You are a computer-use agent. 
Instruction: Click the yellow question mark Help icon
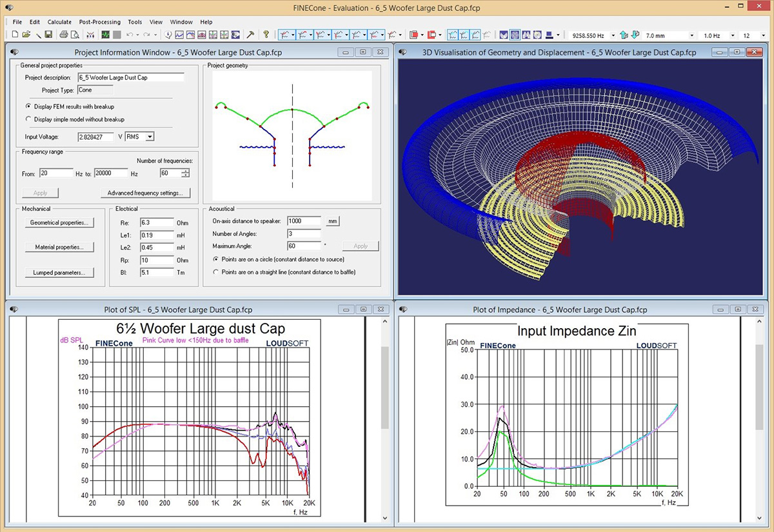266,34
